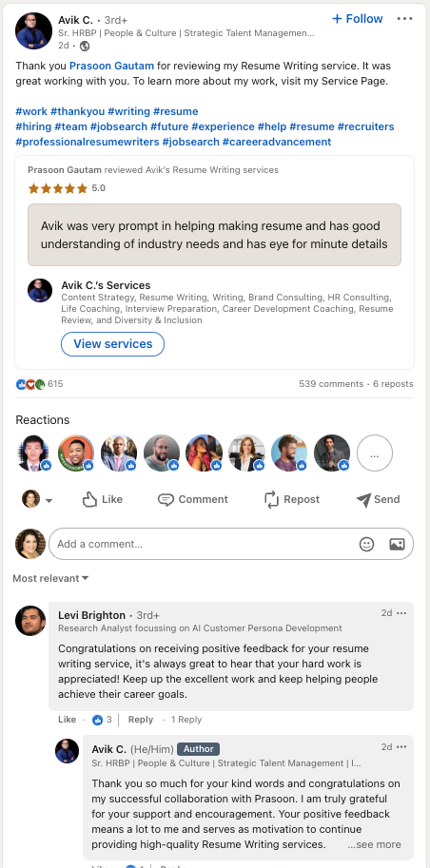This screenshot has width=430, height=868.
Task: Click the emoji icon in comment box
Action: pos(367,544)
